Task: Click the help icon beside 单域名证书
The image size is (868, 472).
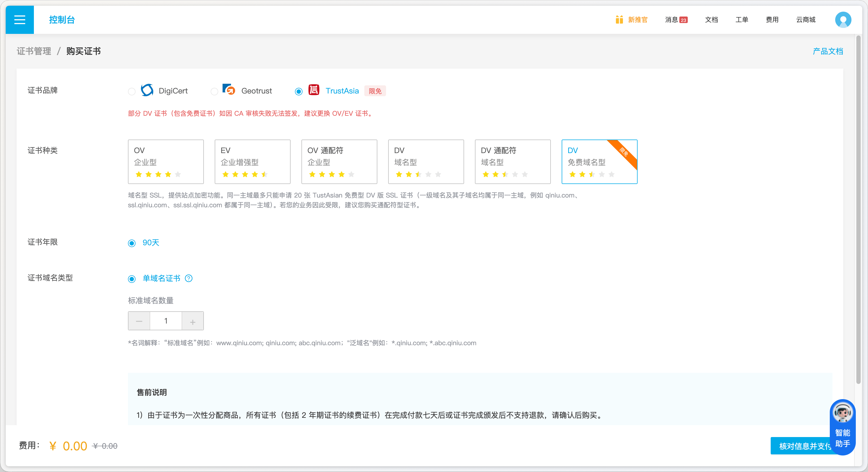Action: click(x=189, y=278)
